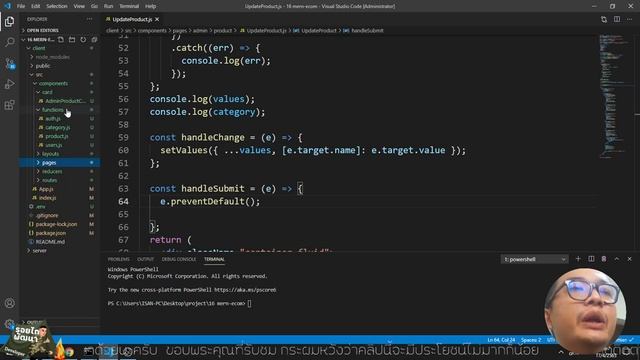Create a new terminal with plus icon
The width and height of the screenshot is (640, 360).
click(578, 259)
